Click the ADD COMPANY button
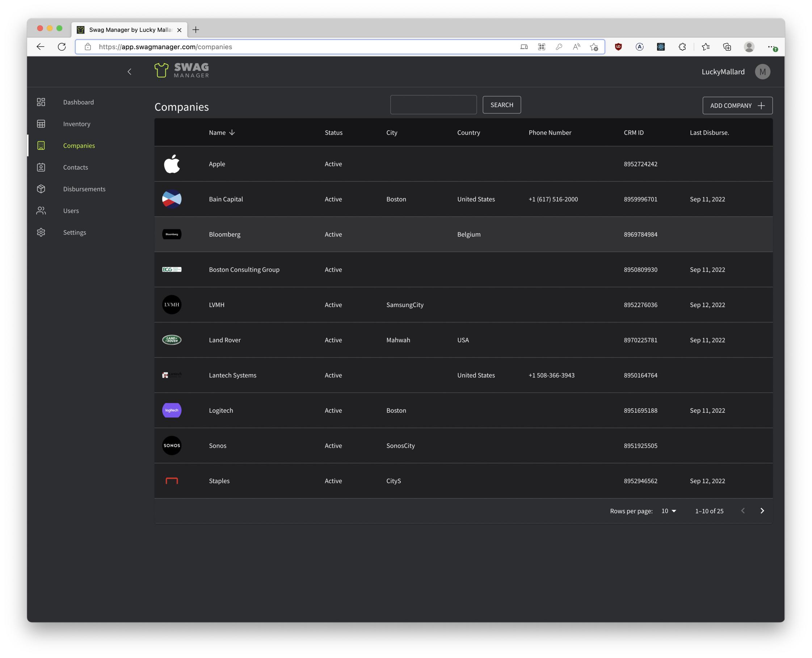 (x=737, y=105)
